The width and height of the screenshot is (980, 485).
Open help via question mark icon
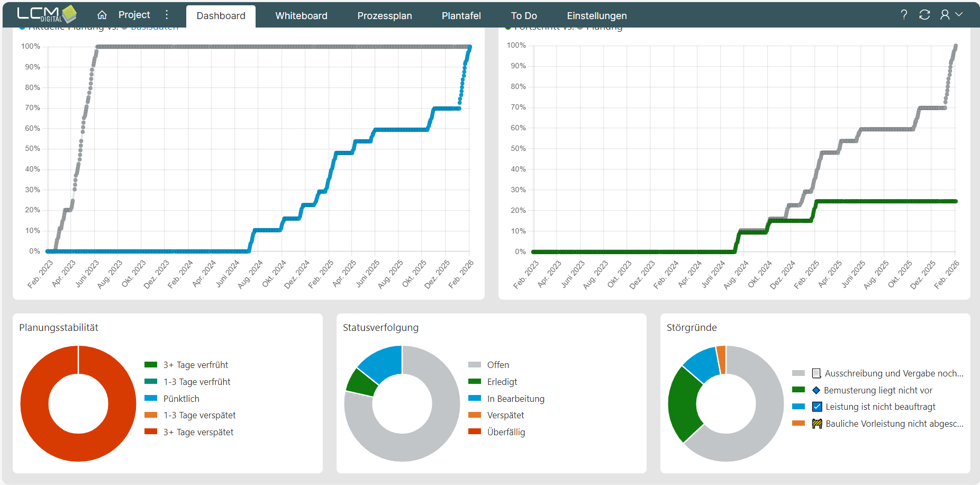point(904,15)
